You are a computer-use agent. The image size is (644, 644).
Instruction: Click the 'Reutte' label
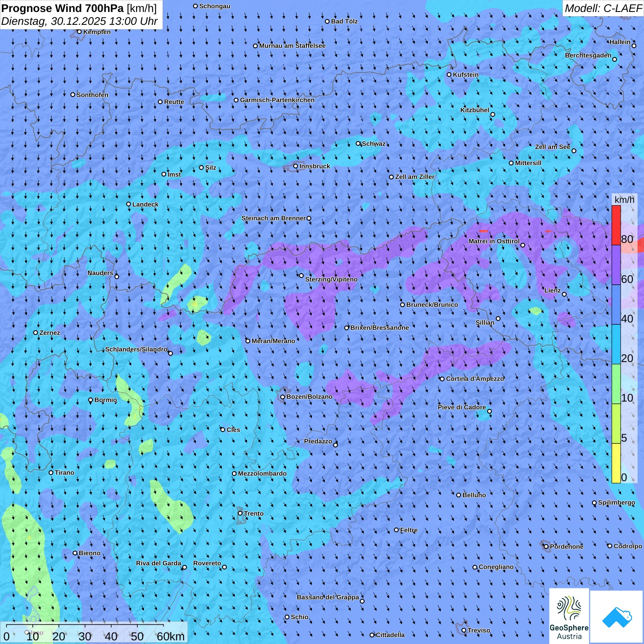174,102
